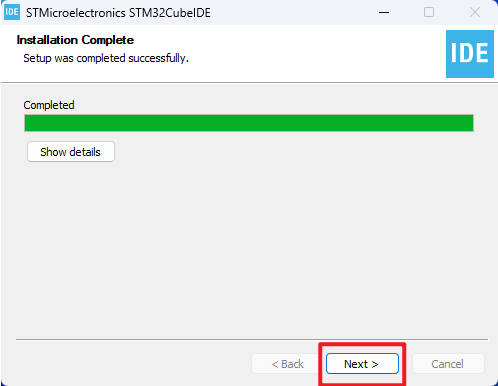The width and height of the screenshot is (498, 386).
Task: Click the small IDE icon in title bar
Action: 12,12
